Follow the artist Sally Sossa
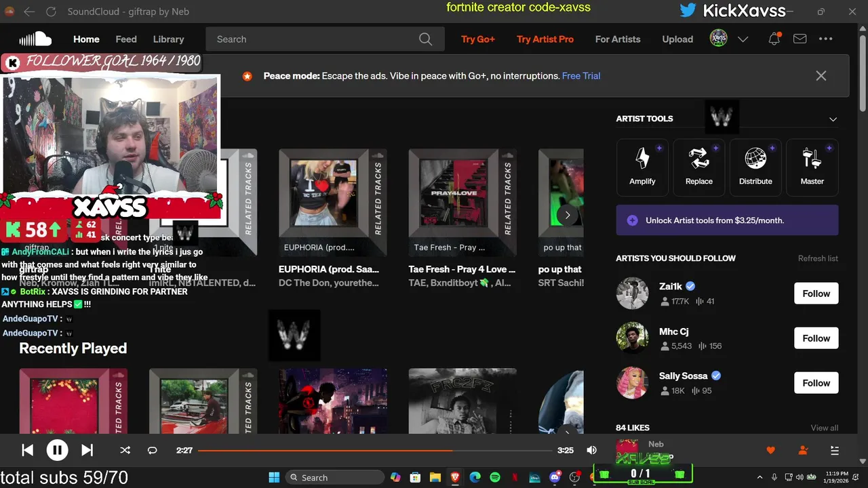Image resolution: width=868 pixels, height=488 pixels. click(816, 383)
